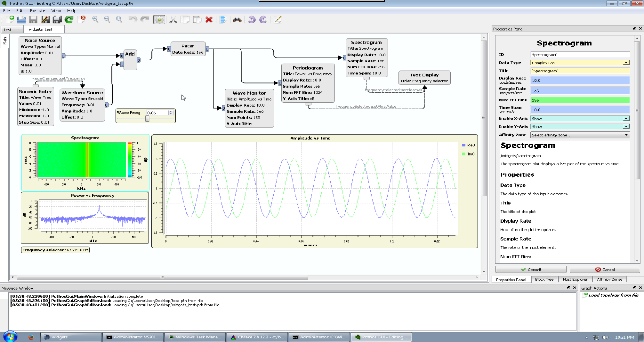The width and height of the screenshot is (644, 342).
Task: Click the New graph toolbar icon
Action: point(10,19)
